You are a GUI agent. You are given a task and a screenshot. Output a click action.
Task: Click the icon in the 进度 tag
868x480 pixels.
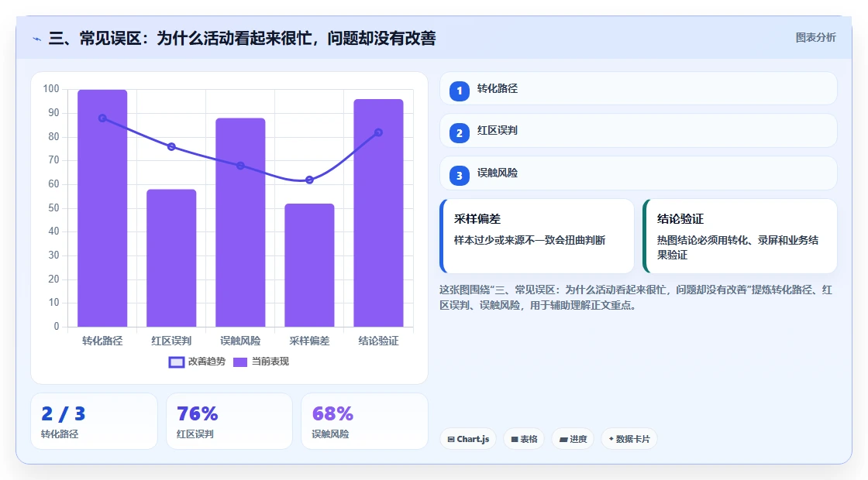(x=563, y=439)
